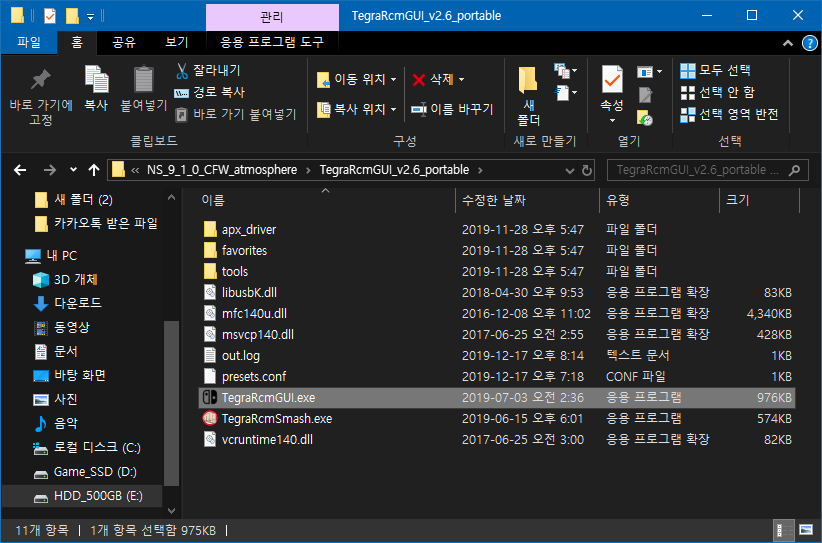Click the New folder (새 폴더) icon
The height and width of the screenshot is (543, 822).
528,80
